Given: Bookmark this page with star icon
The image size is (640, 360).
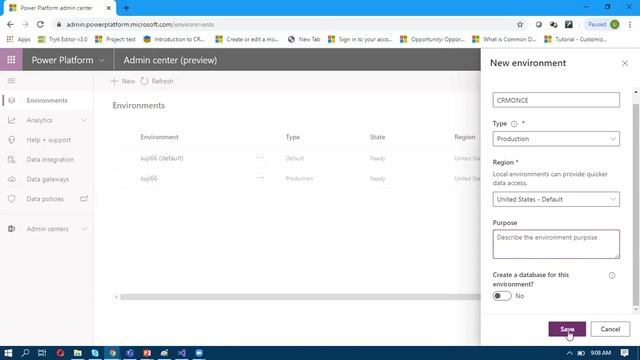Looking at the screenshot, I should 520,24.
